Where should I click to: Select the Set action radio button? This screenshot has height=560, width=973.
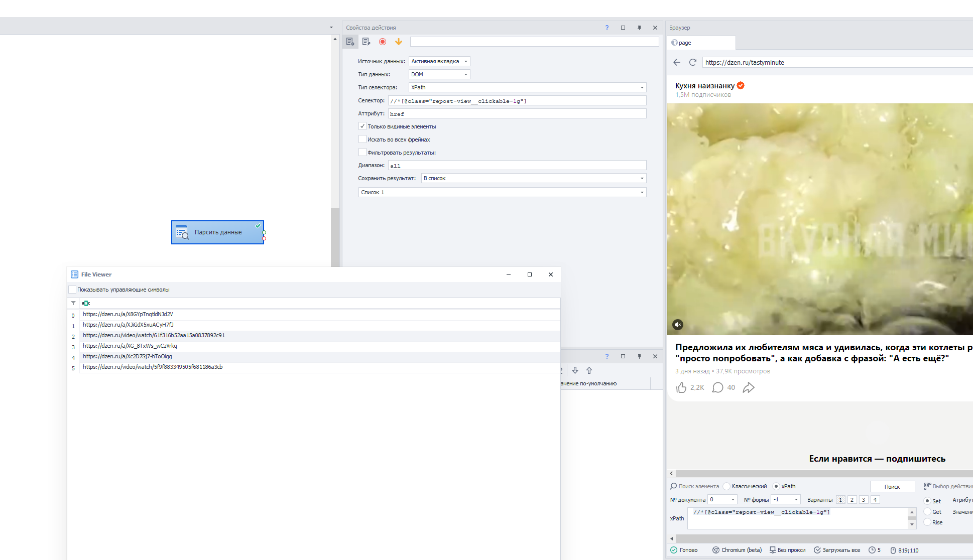[x=927, y=501]
